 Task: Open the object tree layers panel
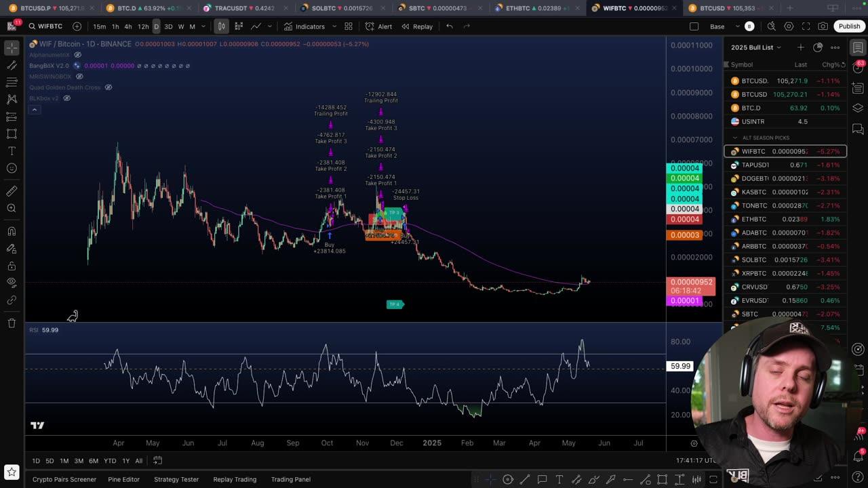[858, 108]
